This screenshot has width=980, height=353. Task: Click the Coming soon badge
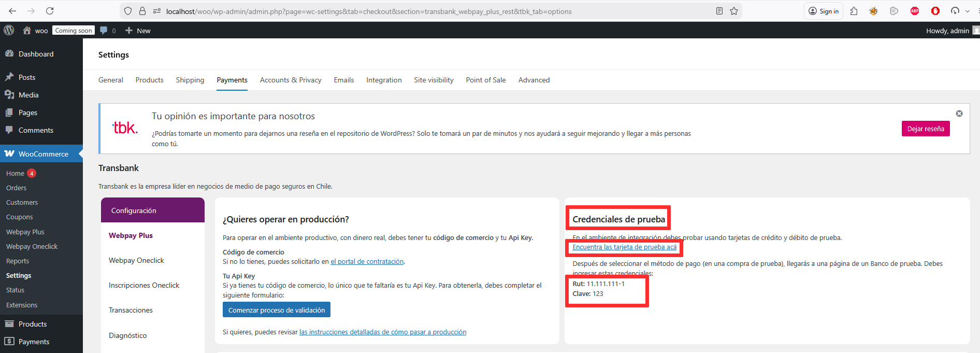[x=74, y=31]
